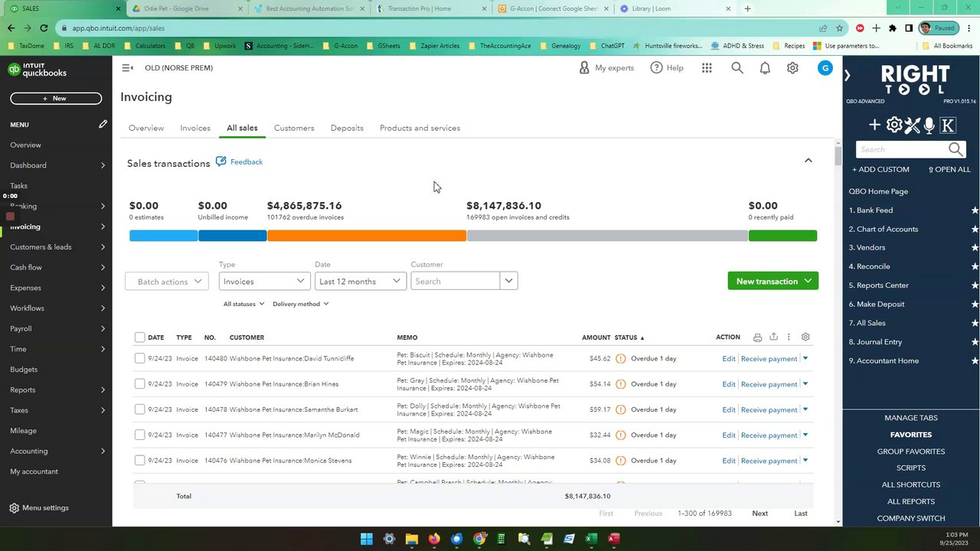Click the green G user avatar
Viewport: 980px width, 551px height.
point(825,68)
